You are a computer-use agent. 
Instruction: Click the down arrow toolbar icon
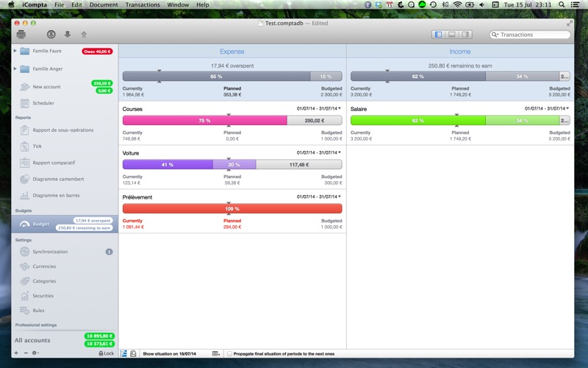pos(68,35)
